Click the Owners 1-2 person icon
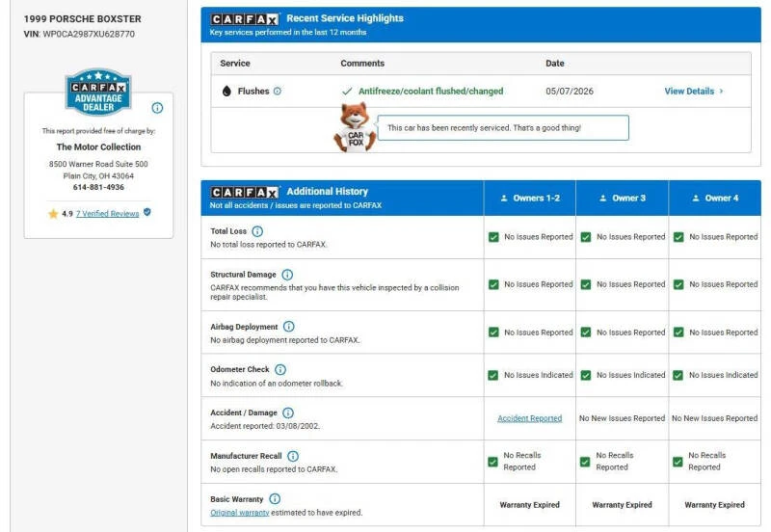 click(x=504, y=199)
